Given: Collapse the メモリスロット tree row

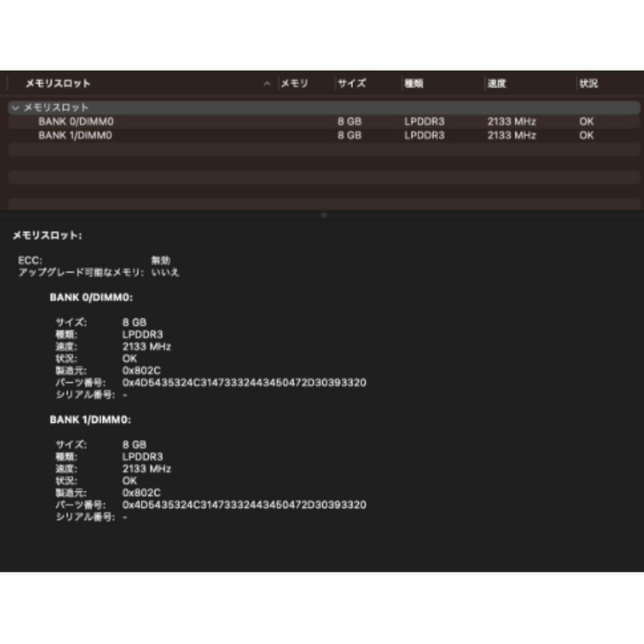Looking at the screenshot, I should tap(16, 108).
